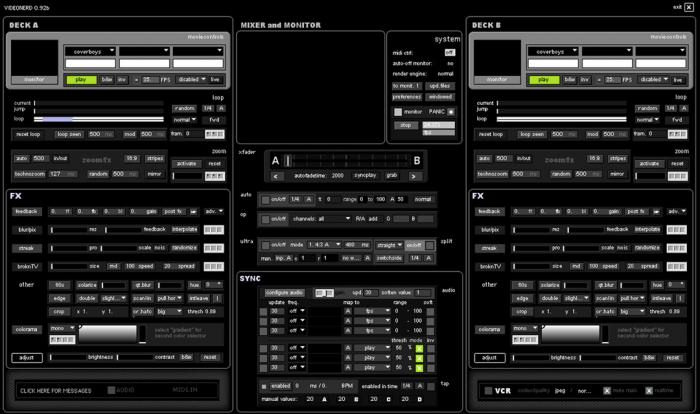Click Deck B colorama preset grid icon

tap(525, 340)
